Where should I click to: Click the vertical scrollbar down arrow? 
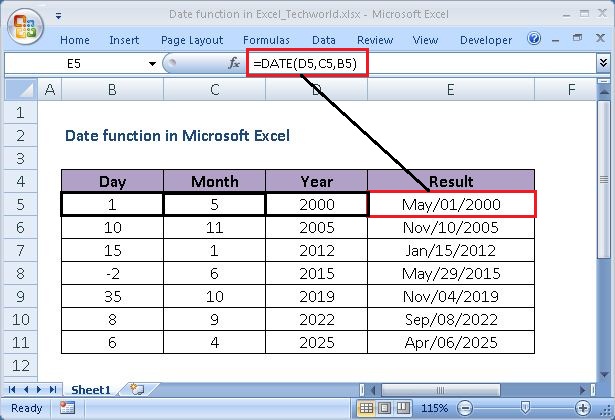pos(604,375)
